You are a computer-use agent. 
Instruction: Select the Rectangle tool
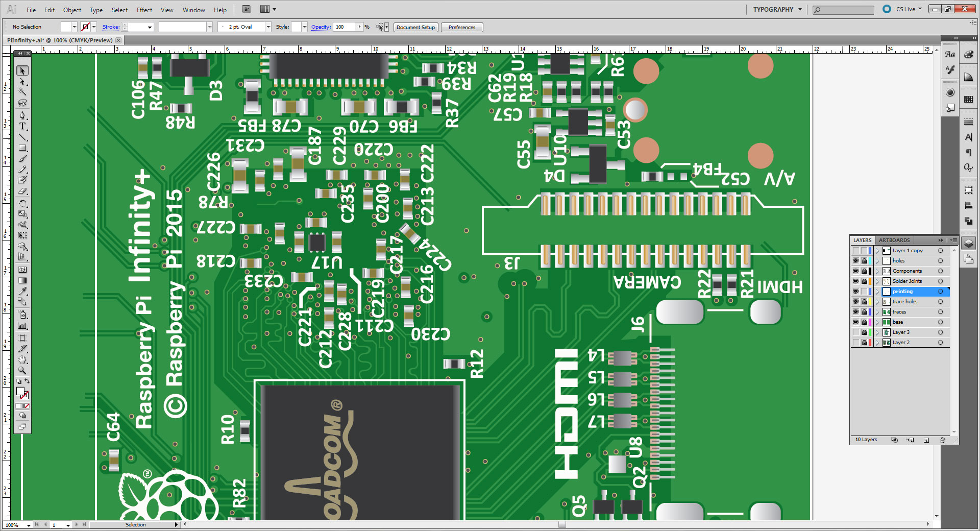coord(22,148)
